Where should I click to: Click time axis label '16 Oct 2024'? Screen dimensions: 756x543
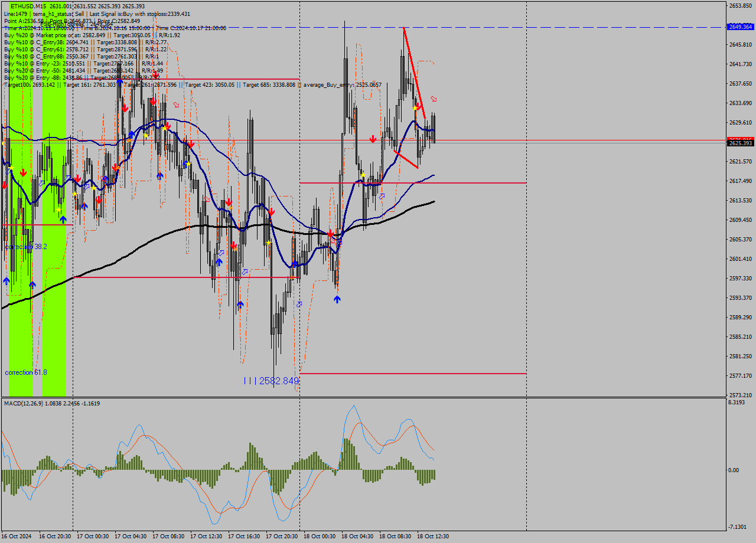(x=17, y=537)
